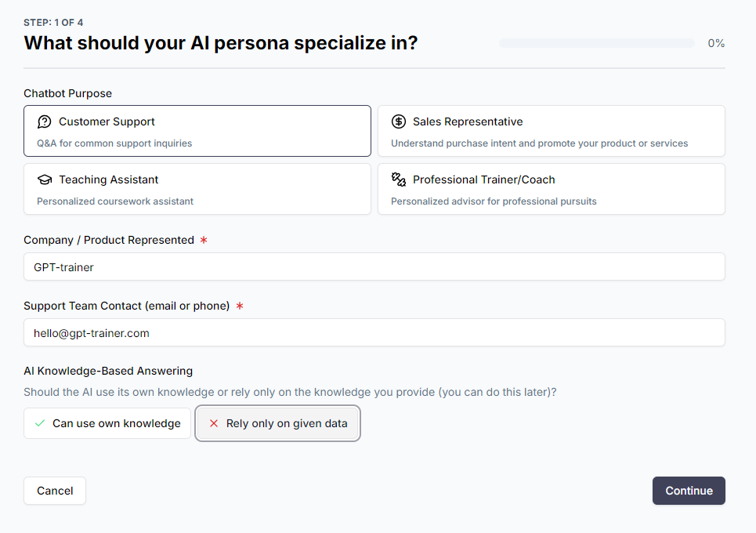Click the chat bubble question icon
This screenshot has width=756, height=533.
pyautogui.click(x=44, y=121)
